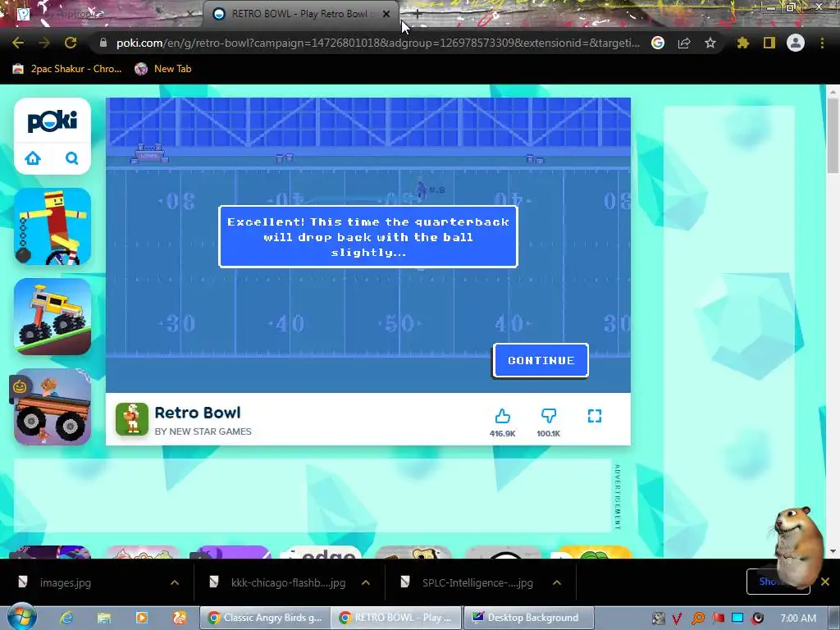Click the red V tray icon
The height and width of the screenshot is (630, 840).
pos(677,619)
